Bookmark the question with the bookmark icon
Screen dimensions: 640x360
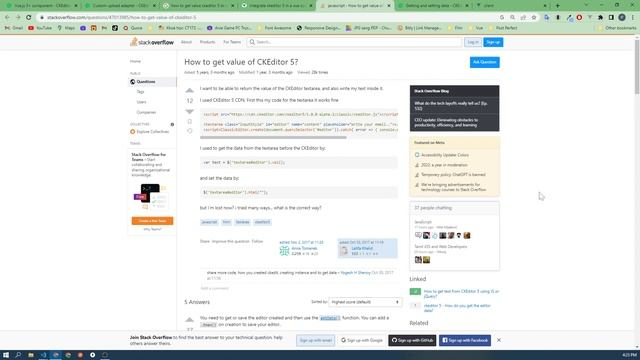tap(189, 122)
